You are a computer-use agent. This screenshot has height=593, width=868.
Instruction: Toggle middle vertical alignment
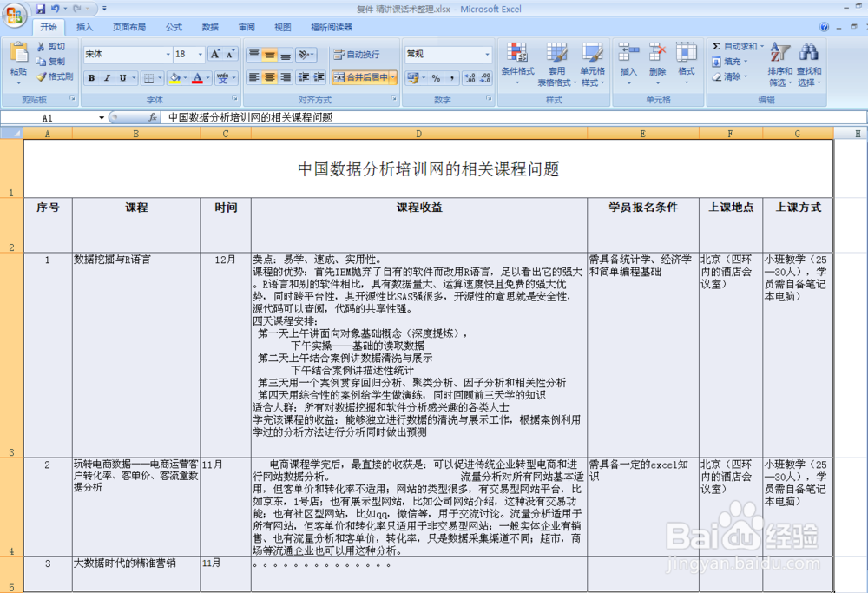pos(270,54)
